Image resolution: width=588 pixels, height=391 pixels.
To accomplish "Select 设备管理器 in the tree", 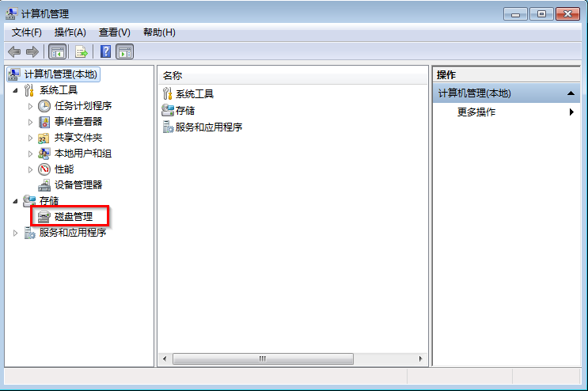I will (x=78, y=185).
